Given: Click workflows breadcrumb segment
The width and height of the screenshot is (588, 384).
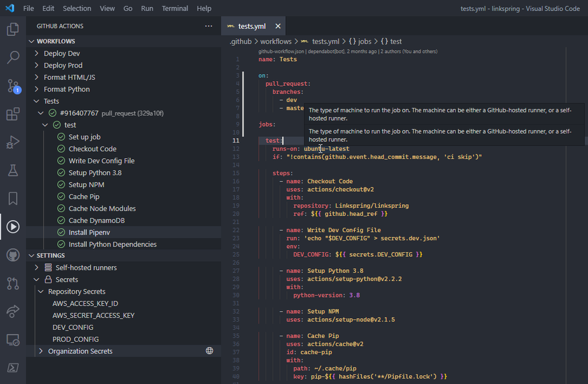Looking at the screenshot, I should click(276, 42).
